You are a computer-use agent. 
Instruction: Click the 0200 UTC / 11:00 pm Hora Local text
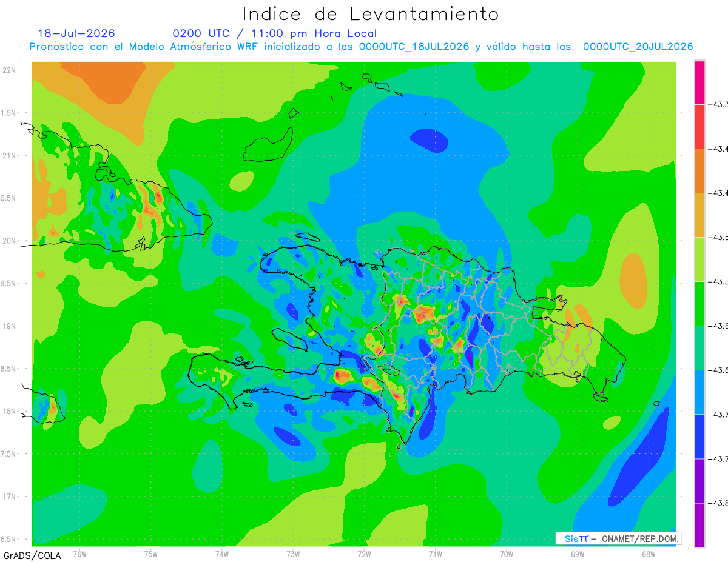274,33
